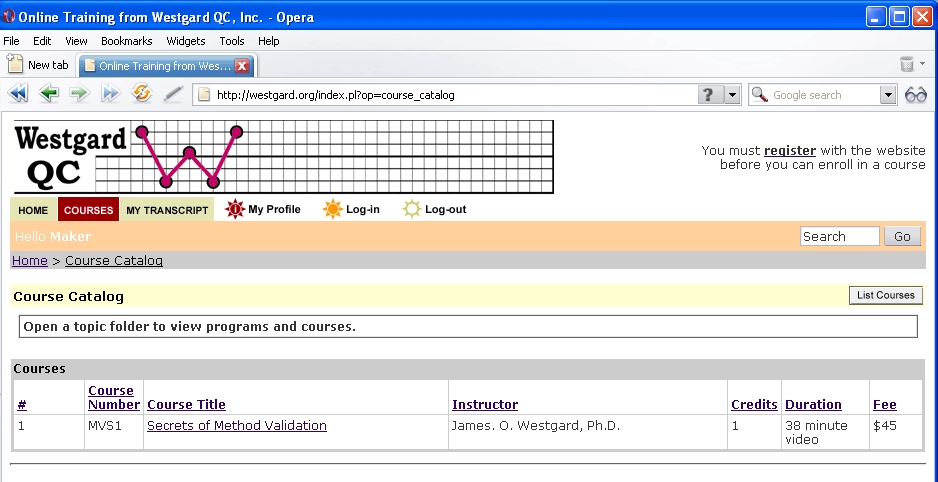
Task: Reload the page with the Reload icon
Action: (142, 94)
